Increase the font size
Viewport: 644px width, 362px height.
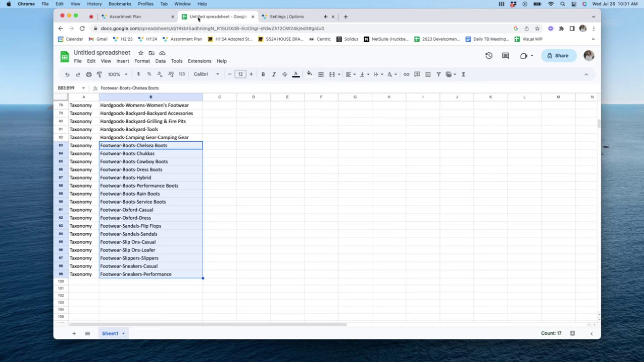point(251,74)
